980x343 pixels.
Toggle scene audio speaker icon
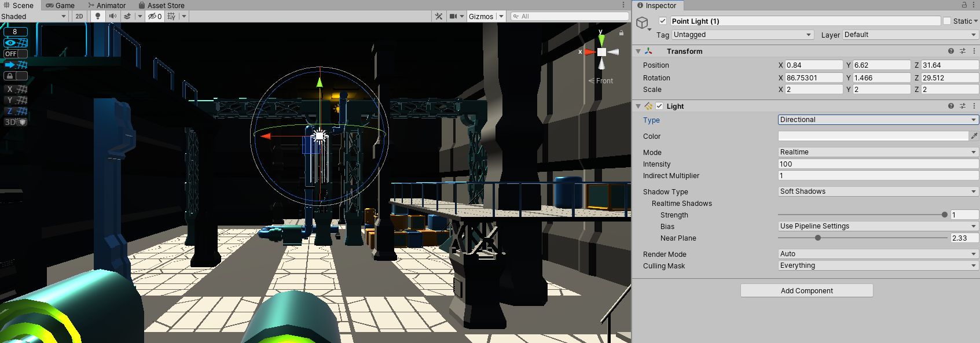pyautogui.click(x=112, y=16)
